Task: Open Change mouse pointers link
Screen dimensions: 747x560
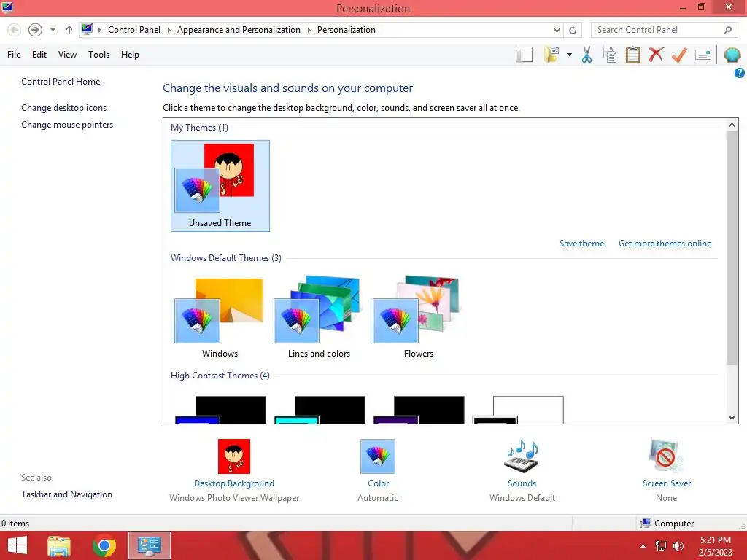Action: (67, 125)
